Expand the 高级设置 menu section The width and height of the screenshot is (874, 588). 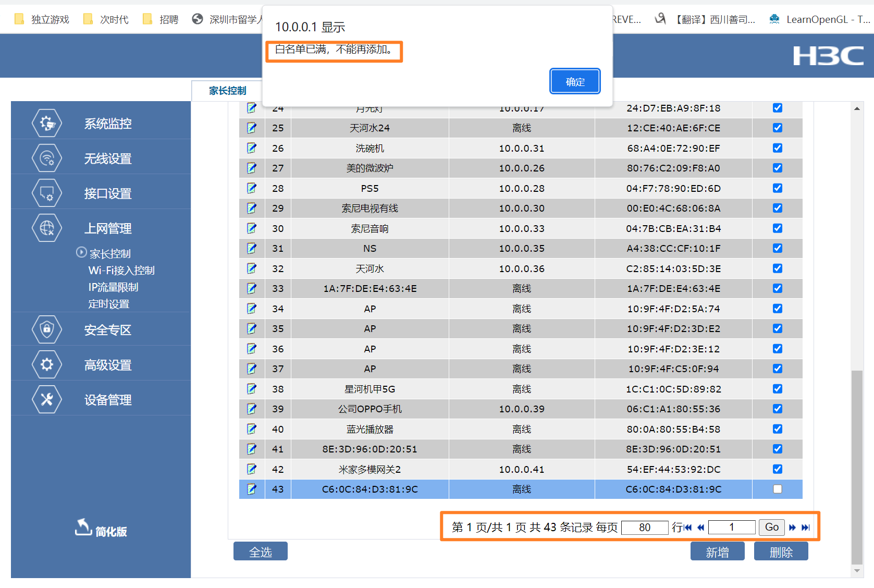pos(108,365)
